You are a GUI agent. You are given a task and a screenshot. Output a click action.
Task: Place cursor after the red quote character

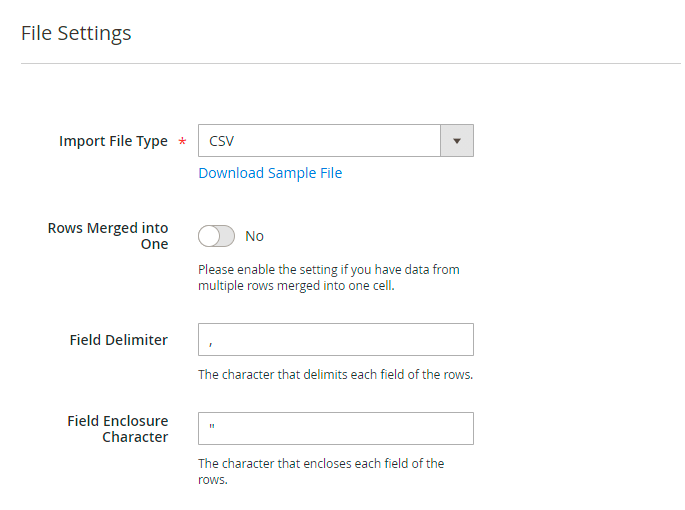coord(218,429)
